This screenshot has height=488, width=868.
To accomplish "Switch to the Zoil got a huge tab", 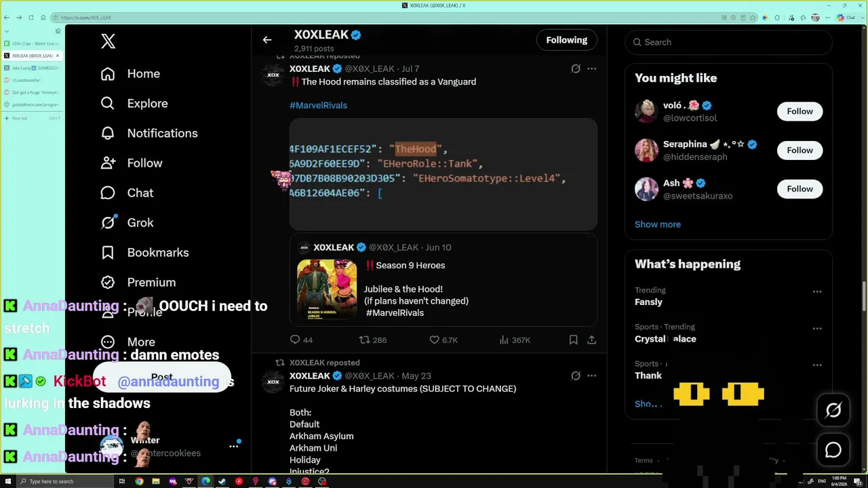I will point(33,92).
